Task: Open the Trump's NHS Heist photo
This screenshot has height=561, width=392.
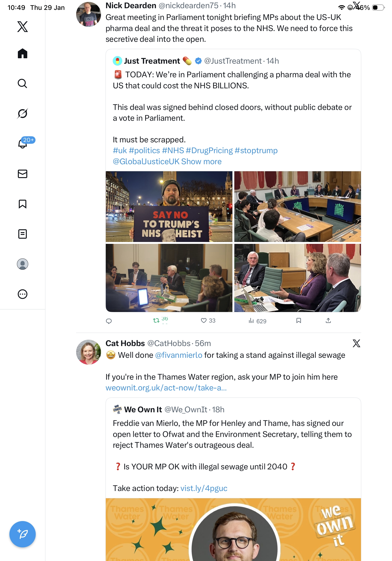Action: click(x=169, y=206)
